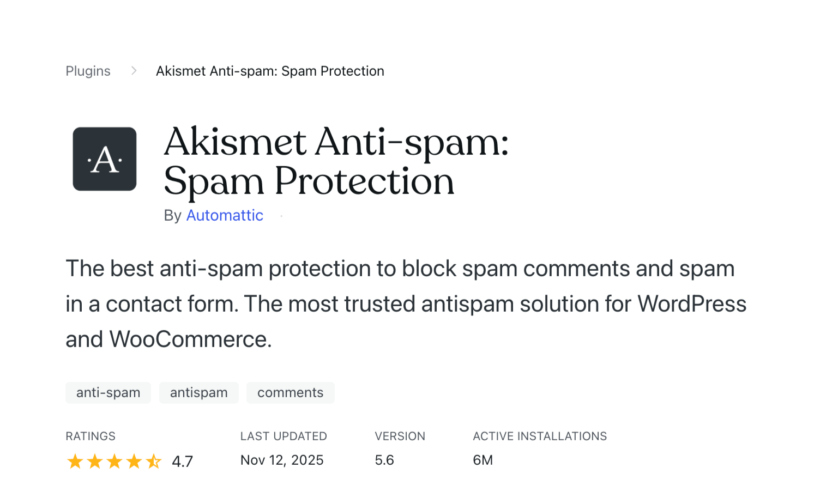Click the 6M active installations count
Image resolution: width=832 pixels, height=504 pixels.
[x=483, y=460]
